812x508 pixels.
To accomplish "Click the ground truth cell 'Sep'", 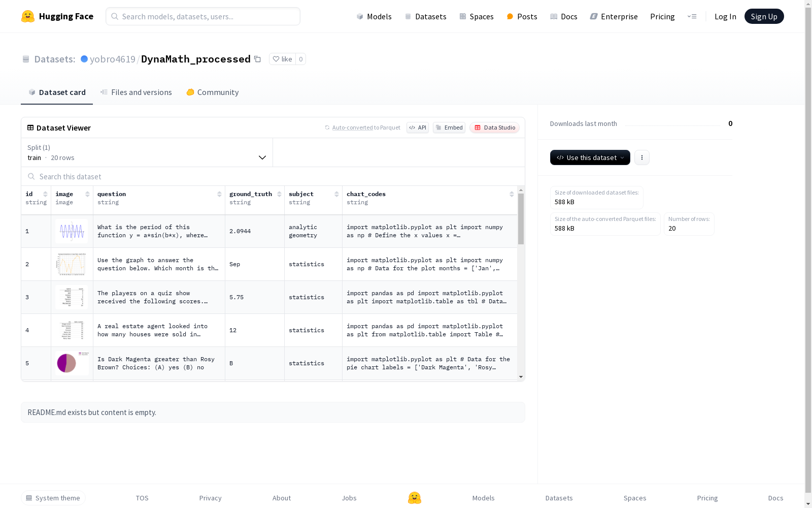I will (x=255, y=264).
